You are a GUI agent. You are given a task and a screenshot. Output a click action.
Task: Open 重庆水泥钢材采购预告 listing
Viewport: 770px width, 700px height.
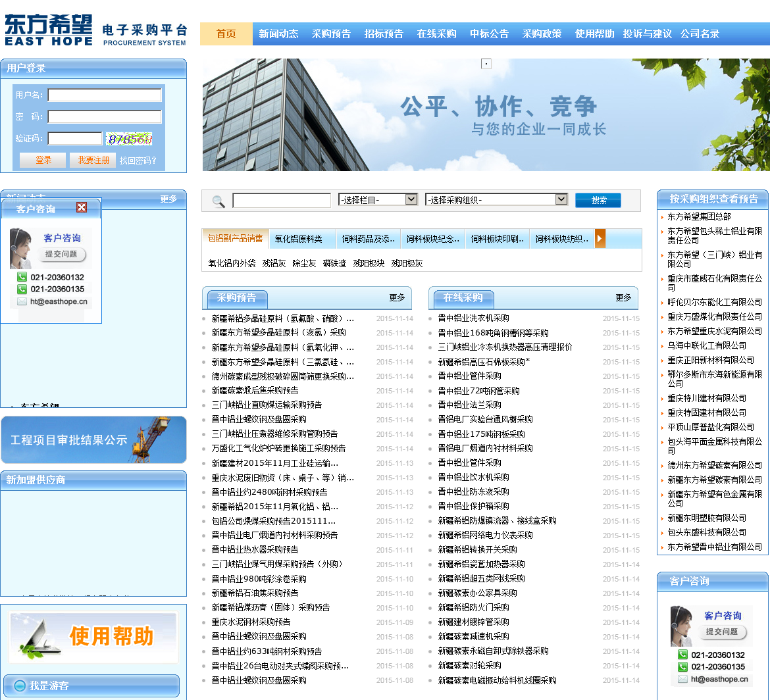point(251,622)
